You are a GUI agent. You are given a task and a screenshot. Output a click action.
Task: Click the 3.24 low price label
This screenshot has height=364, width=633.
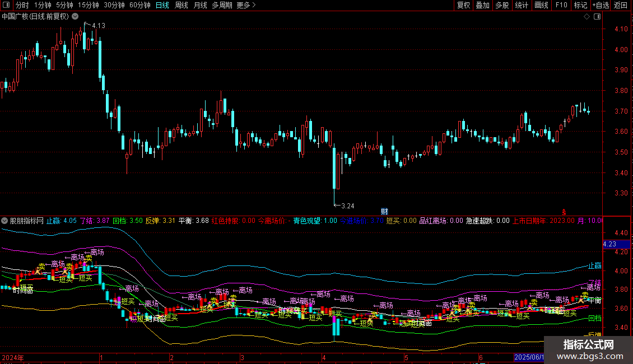click(347, 206)
